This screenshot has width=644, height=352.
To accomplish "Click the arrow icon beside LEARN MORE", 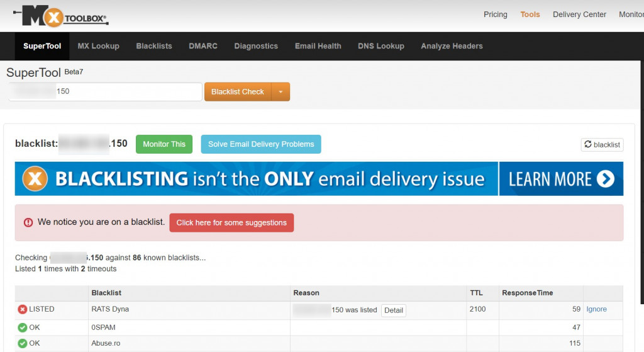I will 606,179.
